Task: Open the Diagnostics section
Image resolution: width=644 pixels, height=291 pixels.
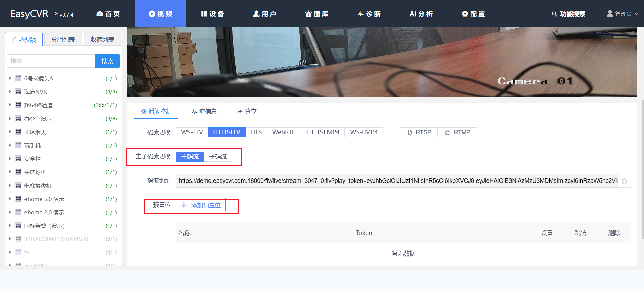Action: coord(369,14)
